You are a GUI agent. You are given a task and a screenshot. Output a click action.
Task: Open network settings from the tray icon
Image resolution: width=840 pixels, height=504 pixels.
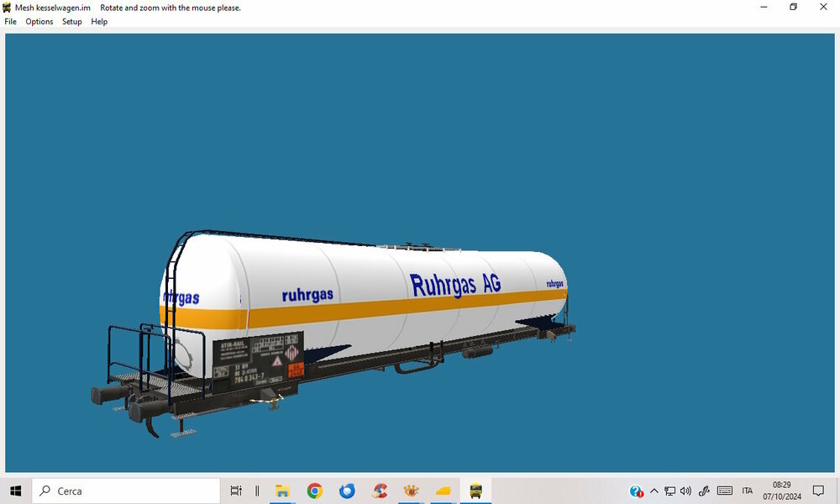pyautogui.click(x=669, y=491)
